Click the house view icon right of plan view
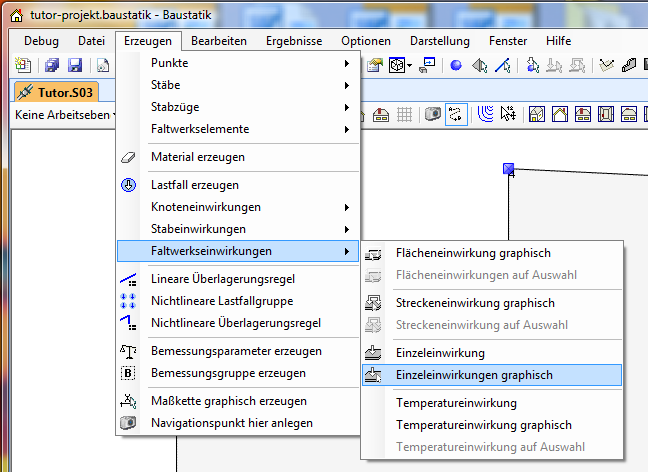Image resolution: width=648 pixels, height=472 pixels. click(629, 114)
